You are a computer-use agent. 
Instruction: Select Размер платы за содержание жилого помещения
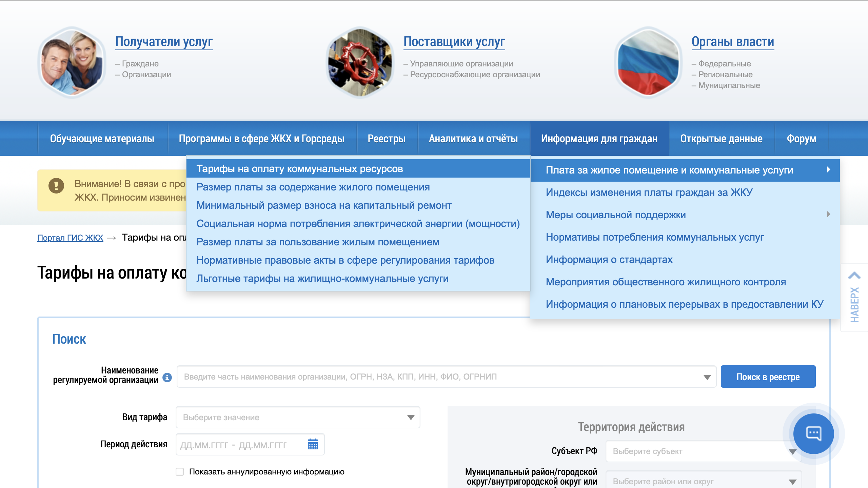(x=358, y=187)
